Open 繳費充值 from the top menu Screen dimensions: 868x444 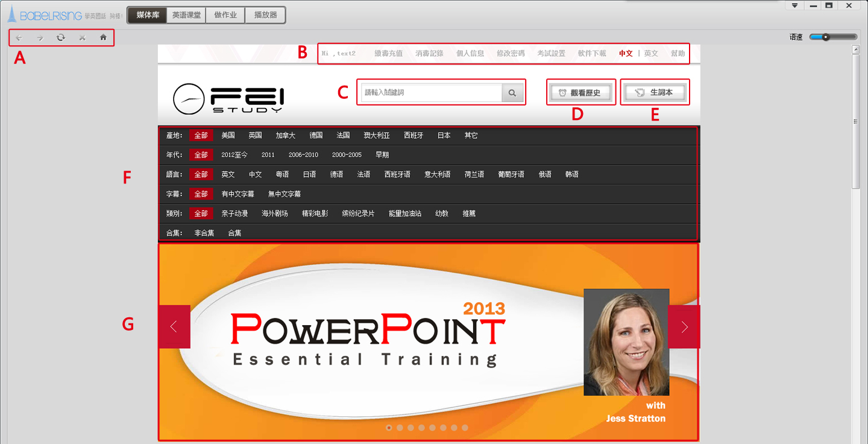click(x=388, y=53)
